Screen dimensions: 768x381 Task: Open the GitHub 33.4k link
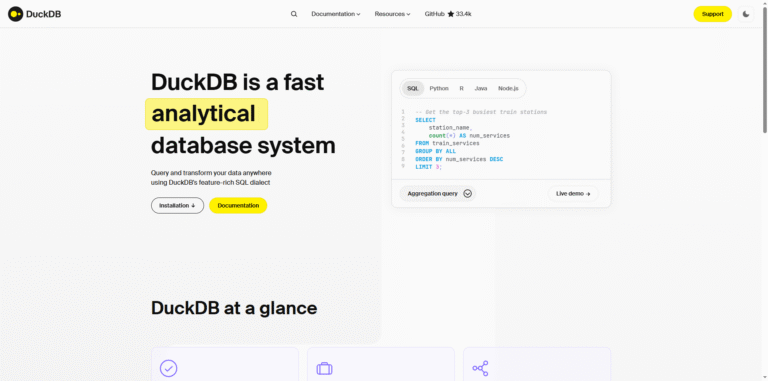pos(448,14)
